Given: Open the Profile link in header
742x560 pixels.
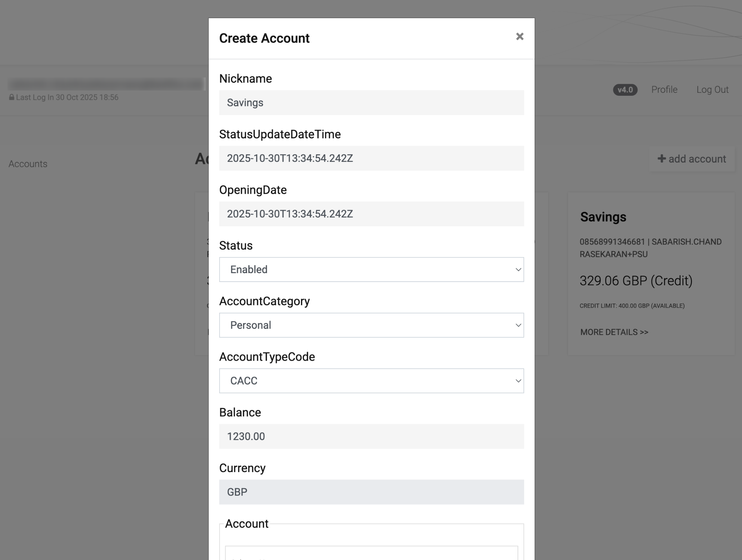Looking at the screenshot, I should pyautogui.click(x=664, y=89).
